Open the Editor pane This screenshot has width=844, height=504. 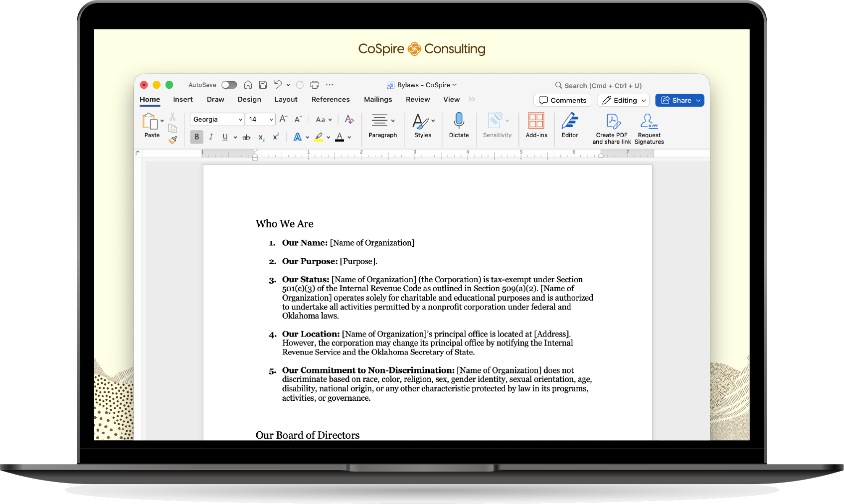click(570, 126)
